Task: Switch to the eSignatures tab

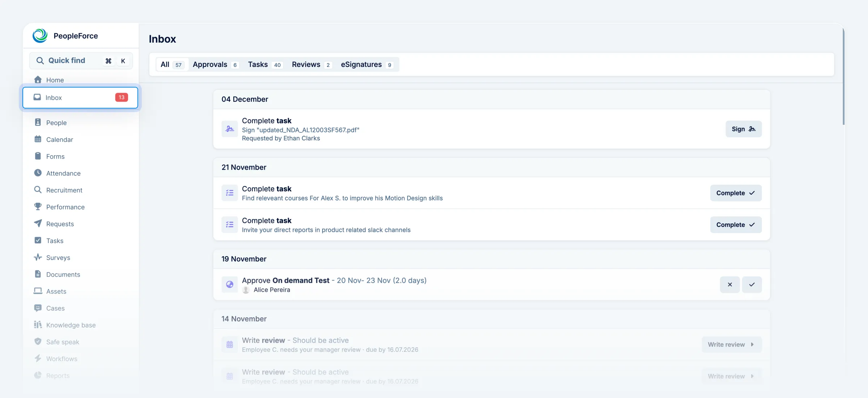Action: (x=366, y=64)
